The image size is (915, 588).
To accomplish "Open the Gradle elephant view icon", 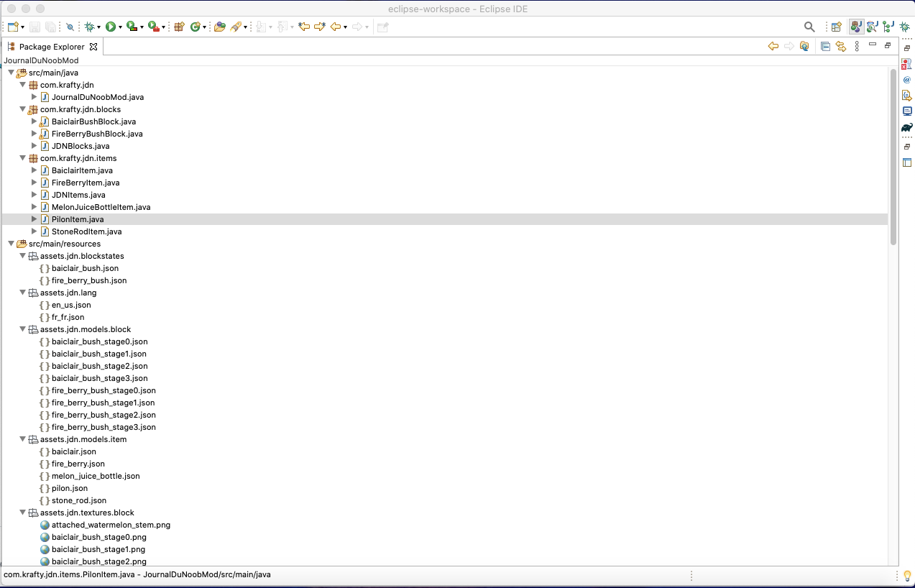I will (x=906, y=127).
